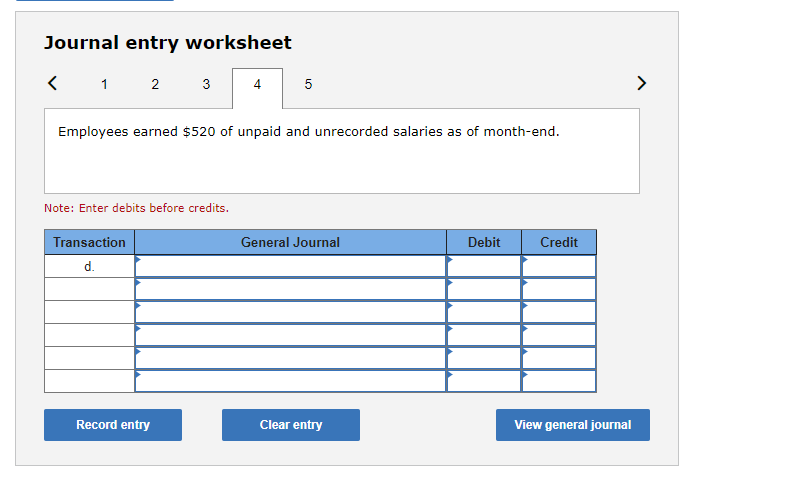Open General Journal account dropdown in third row
Image resolution: width=800 pixels, height=480 pixels.
coord(290,312)
